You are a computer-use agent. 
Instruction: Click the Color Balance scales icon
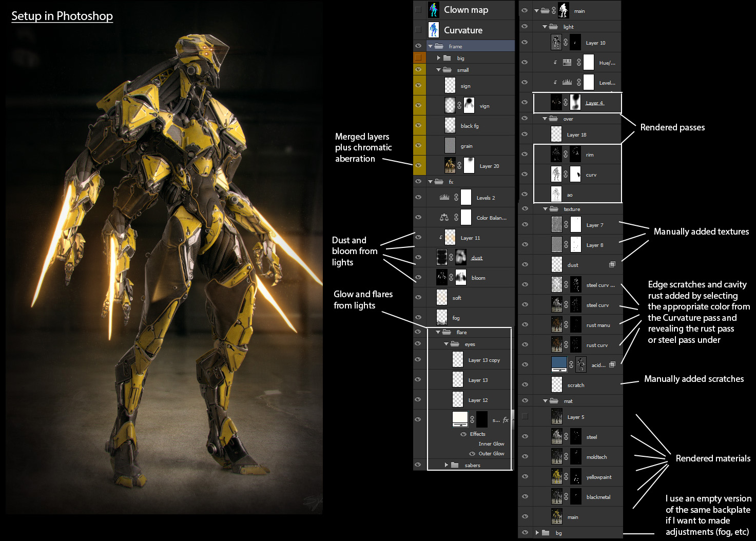point(444,217)
